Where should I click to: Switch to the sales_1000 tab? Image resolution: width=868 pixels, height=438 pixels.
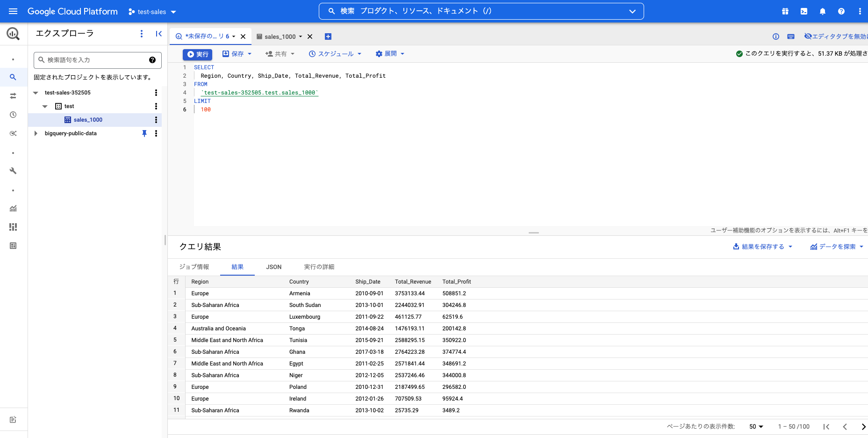pyautogui.click(x=280, y=36)
